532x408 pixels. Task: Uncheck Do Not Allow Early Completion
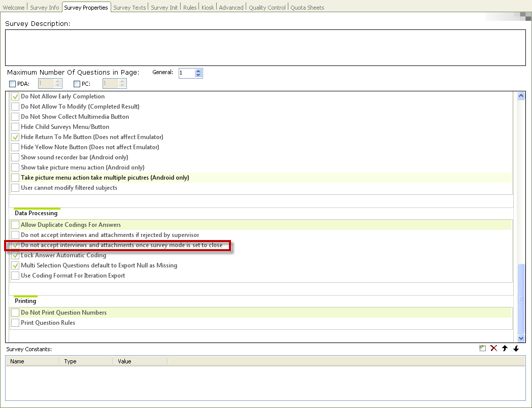tap(15, 96)
